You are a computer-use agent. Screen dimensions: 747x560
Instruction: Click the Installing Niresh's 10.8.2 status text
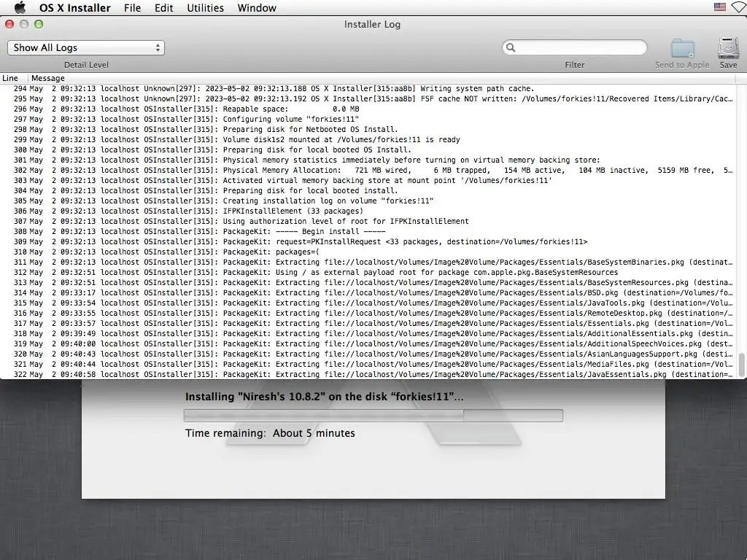click(324, 397)
